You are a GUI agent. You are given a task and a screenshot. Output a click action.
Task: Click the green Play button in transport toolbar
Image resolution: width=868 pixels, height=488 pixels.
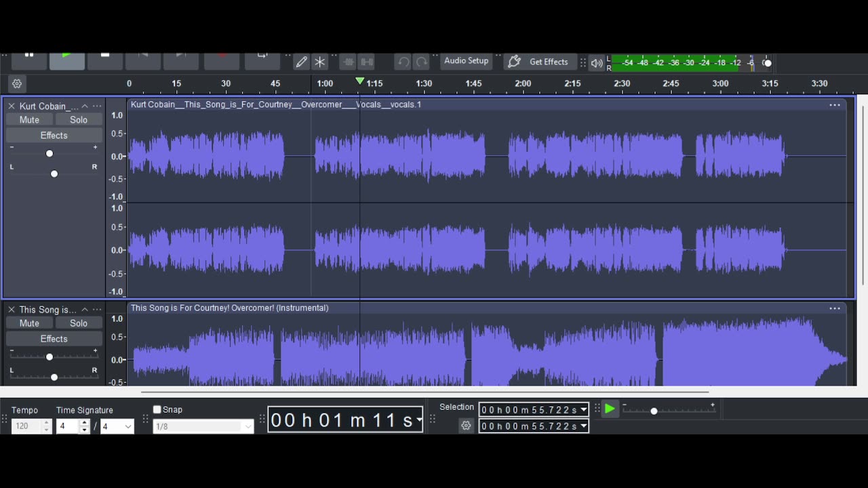tap(66, 61)
